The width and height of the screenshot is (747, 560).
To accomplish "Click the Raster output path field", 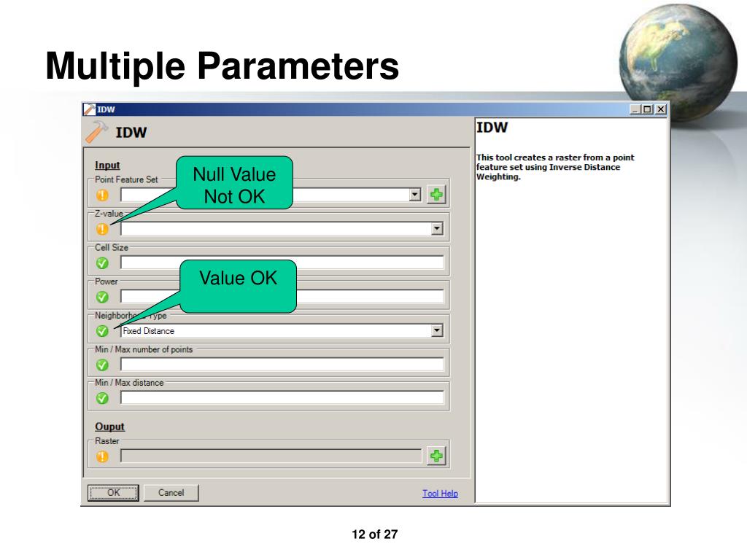I will click(x=271, y=456).
